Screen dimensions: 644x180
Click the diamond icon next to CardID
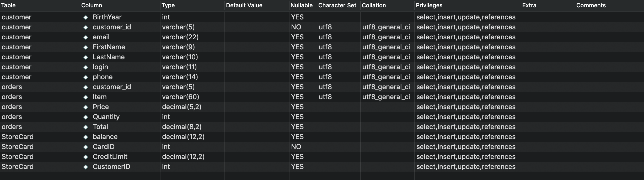point(85,147)
